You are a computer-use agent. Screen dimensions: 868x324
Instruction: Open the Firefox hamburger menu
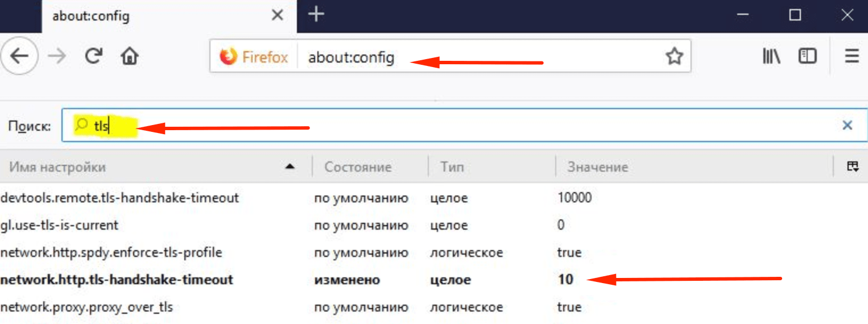coord(852,56)
